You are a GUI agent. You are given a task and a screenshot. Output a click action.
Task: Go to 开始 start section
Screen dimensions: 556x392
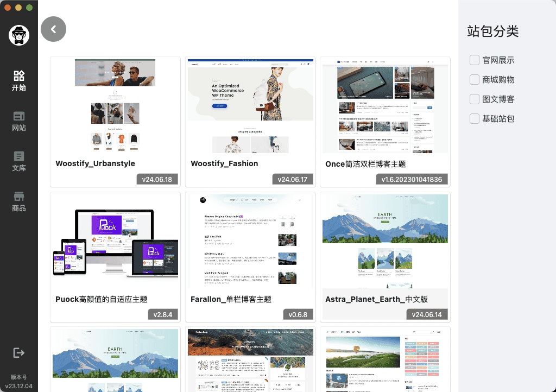(19, 81)
